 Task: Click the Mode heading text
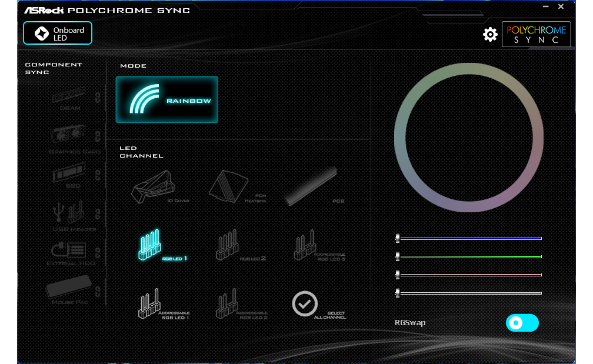pos(133,66)
